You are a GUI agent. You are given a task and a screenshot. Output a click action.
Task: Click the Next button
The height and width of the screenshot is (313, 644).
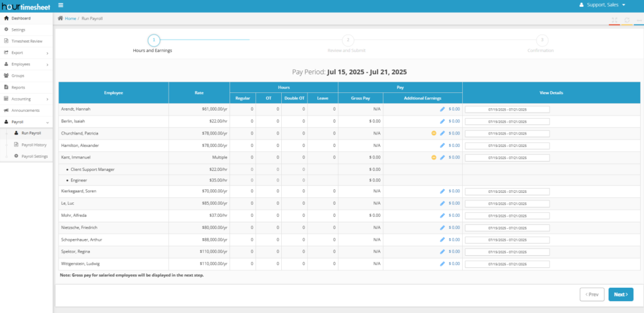pos(621,294)
